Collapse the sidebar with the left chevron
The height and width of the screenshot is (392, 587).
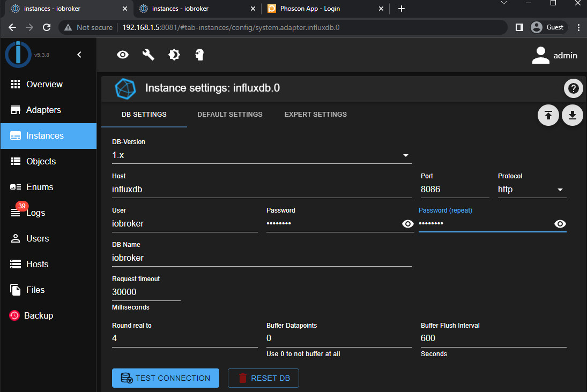coord(79,55)
